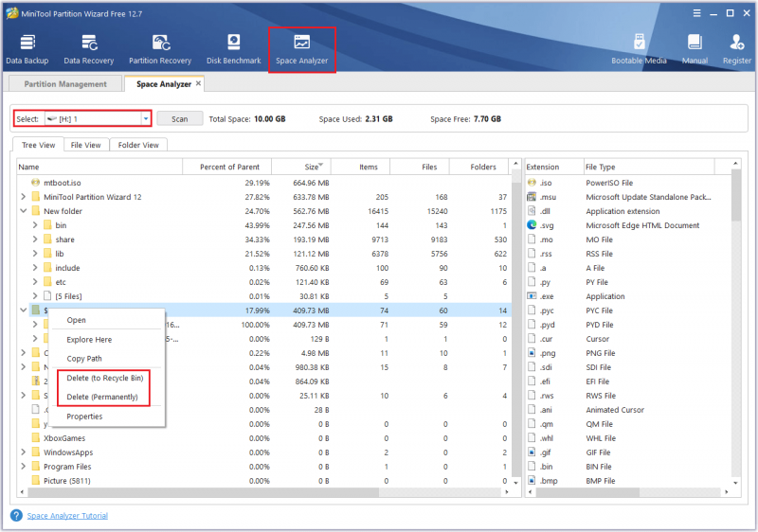Open the hamburger menu in the title bar
Screen dimensions: 758x532
[696, 13]
